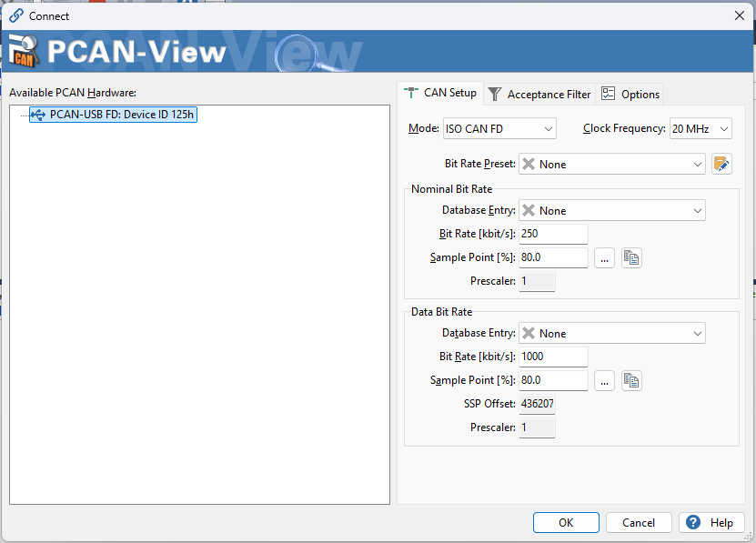This screenshot has width=756, height=543.
Task: Switch to the Options tab
Action: tap(630, 94)
